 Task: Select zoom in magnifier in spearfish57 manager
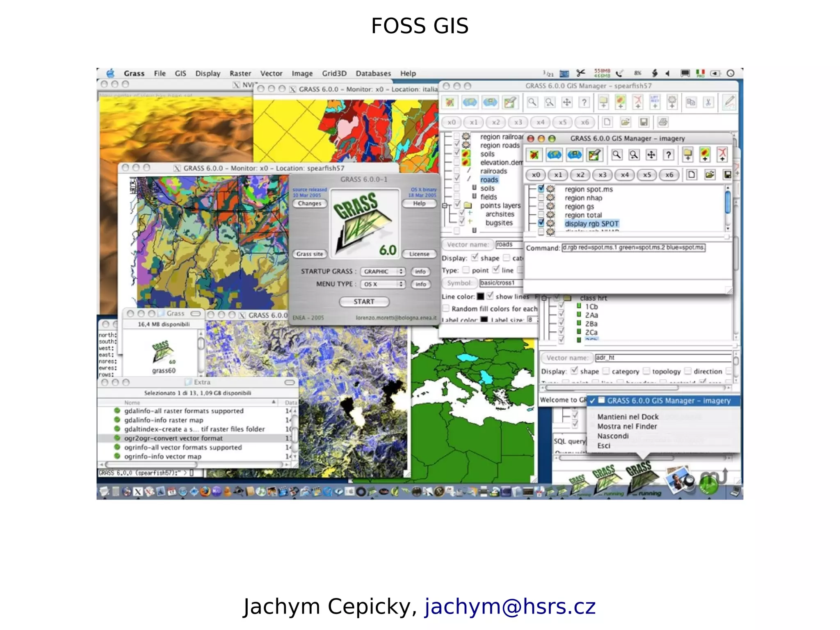tap(532, 102)
